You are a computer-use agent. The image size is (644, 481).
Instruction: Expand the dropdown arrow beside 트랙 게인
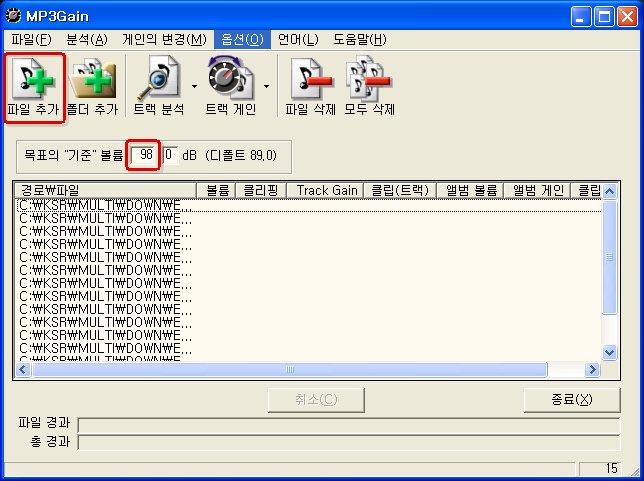tap(267, 86)
